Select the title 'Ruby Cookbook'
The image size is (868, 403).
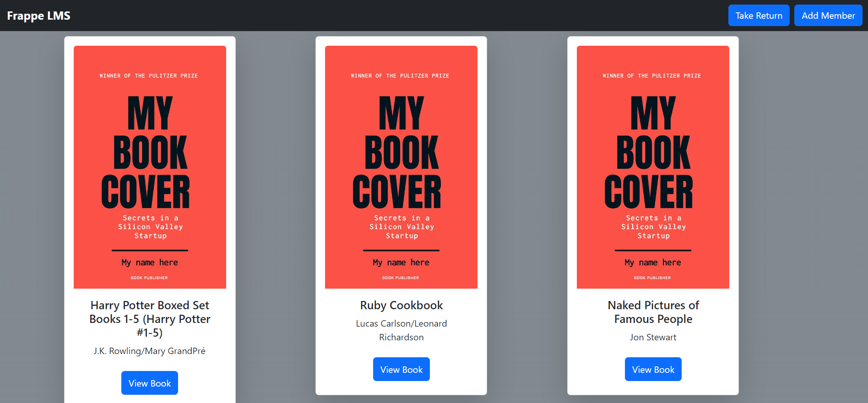click(401, 305)
